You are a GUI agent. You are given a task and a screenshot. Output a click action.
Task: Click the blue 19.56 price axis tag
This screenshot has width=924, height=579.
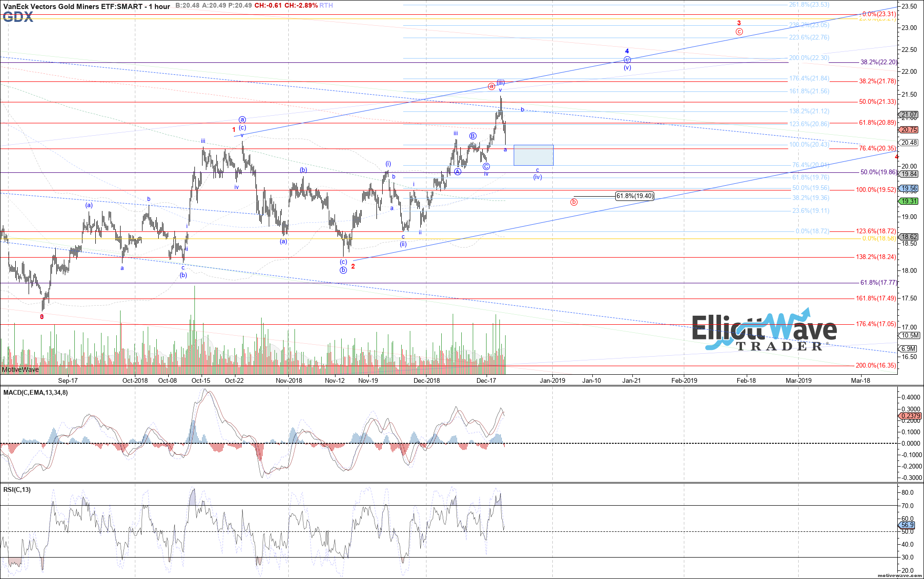click(x=908, y=189)
